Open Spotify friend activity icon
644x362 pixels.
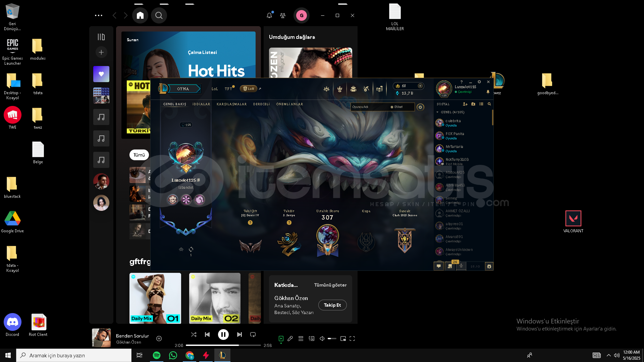[x=283, y=15]
